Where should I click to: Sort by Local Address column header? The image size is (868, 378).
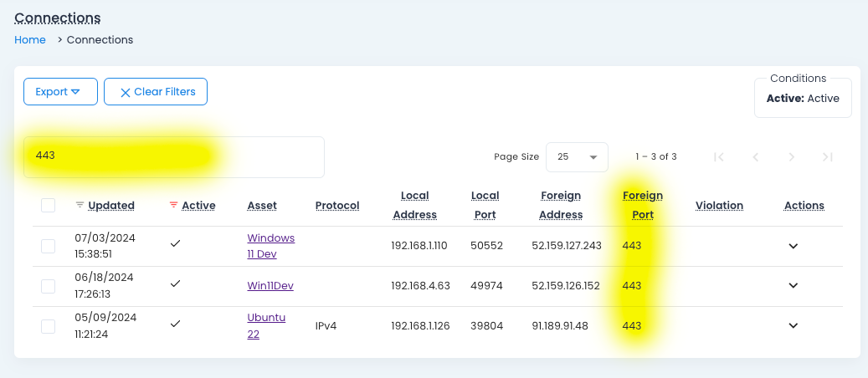point(414,205)
